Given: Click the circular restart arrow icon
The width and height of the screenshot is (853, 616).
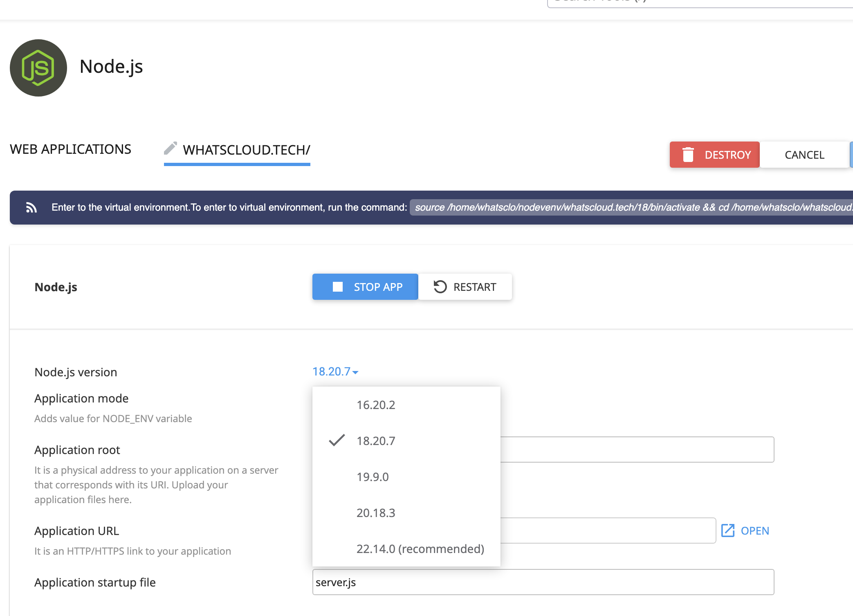Looking at the screenshot, I should 440,287.
